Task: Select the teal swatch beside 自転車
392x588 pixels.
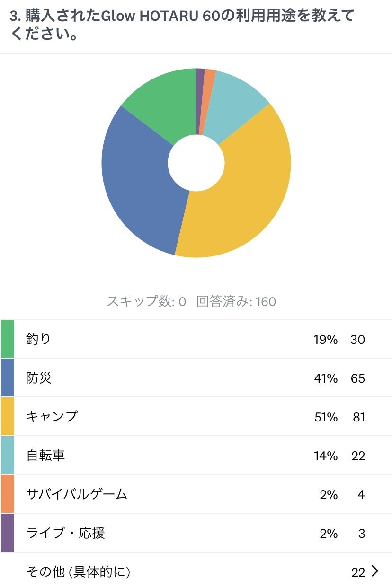Action: [x=8, y=455]
